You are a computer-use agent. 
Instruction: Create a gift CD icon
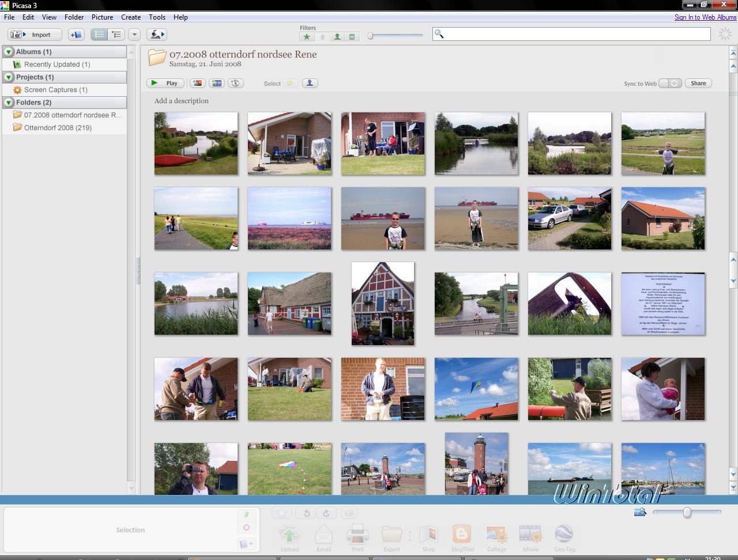[235, 83]
